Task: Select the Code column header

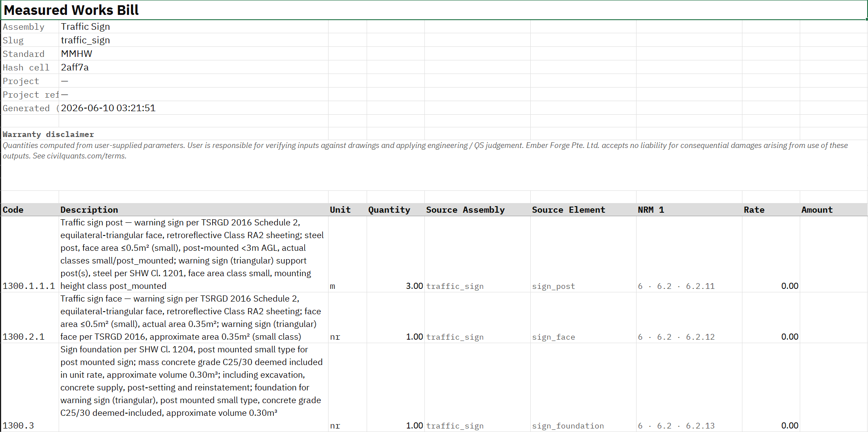Action: pos(30,210)
